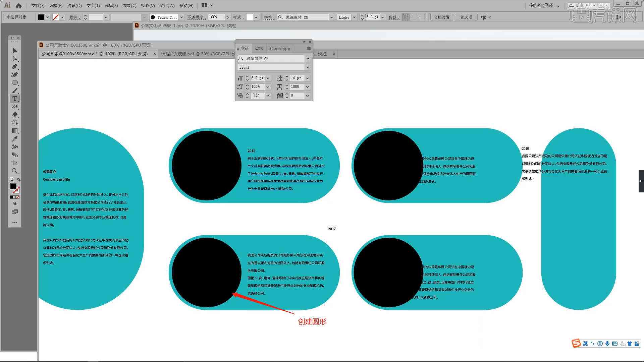Screen dimensions: 644x362
Task: Select the Pen tool in toolbar
Action: 15,67
